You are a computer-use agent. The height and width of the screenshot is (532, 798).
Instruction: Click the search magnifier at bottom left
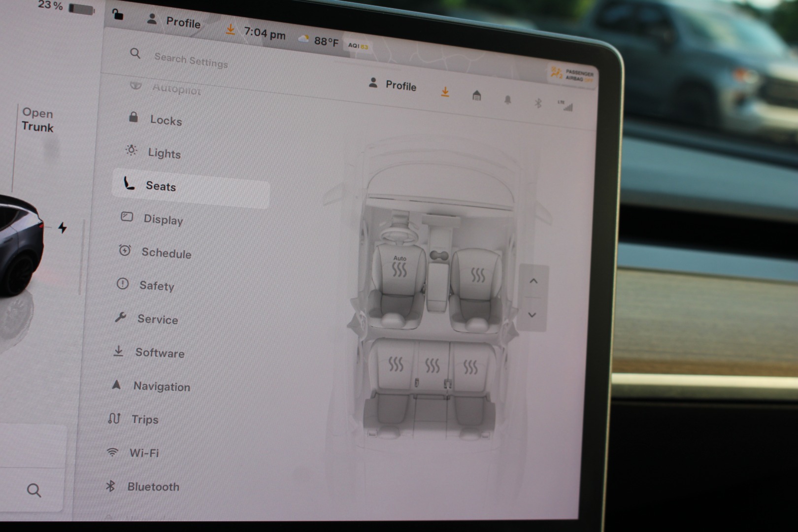coord(34,490)
